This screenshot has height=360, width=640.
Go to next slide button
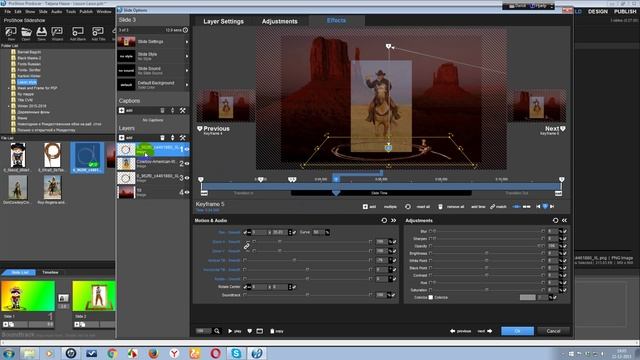(485, 331)
